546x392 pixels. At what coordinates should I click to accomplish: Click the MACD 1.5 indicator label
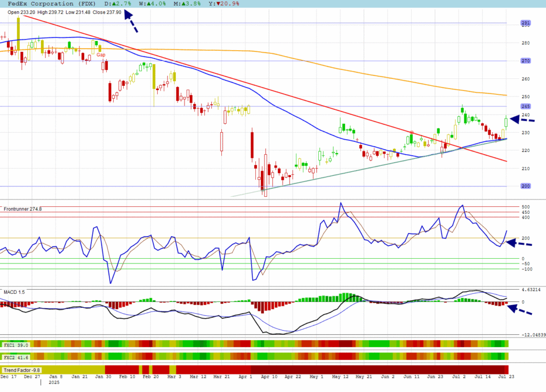pos(14,292)
